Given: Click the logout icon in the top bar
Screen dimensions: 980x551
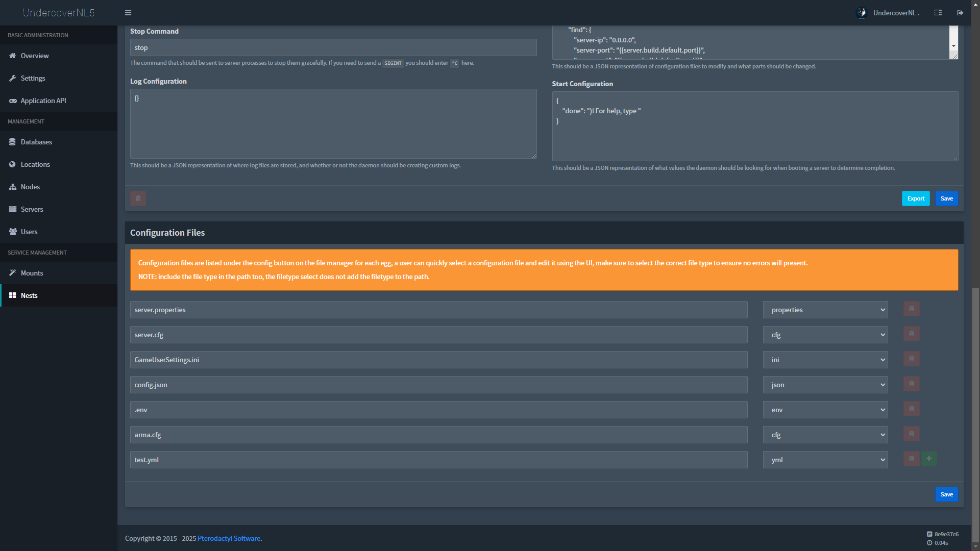Looking at the screenshot, I should click(960, 12).
